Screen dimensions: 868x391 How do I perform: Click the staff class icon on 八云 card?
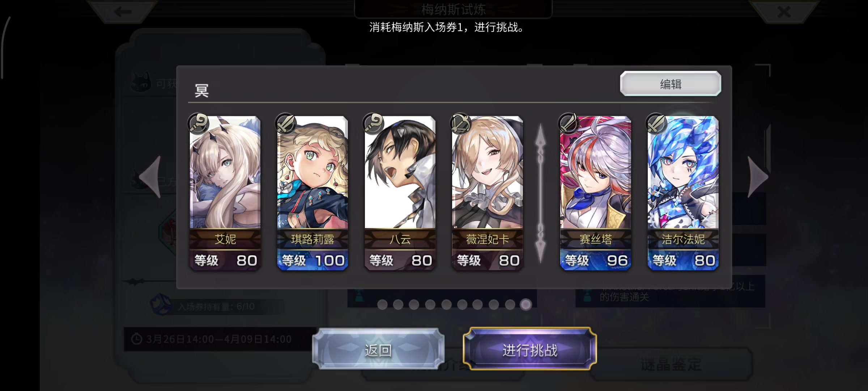click(x=373, y=123)
